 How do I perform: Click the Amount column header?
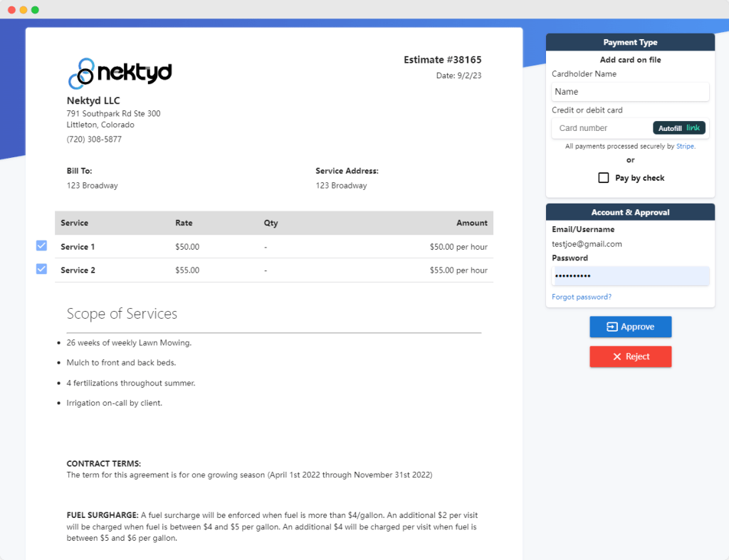(472, 223)
